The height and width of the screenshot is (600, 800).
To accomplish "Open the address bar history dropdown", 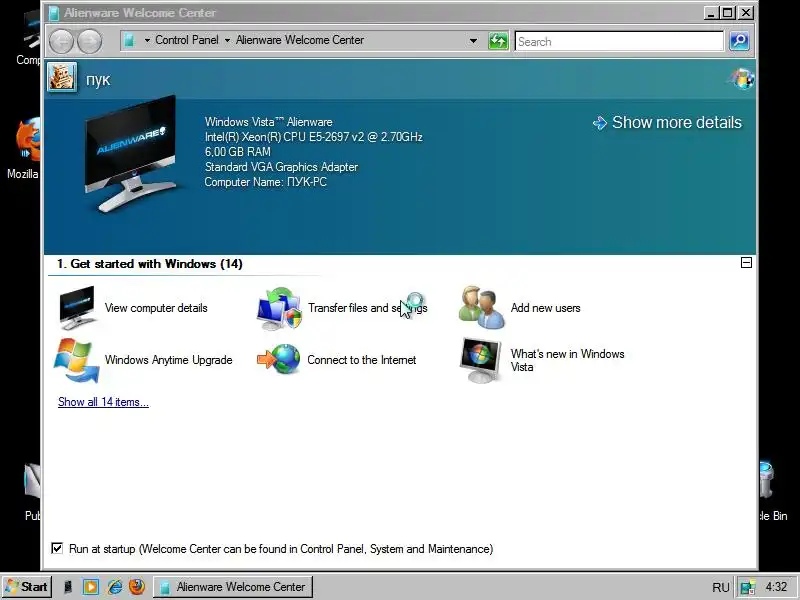I will 473,41.
